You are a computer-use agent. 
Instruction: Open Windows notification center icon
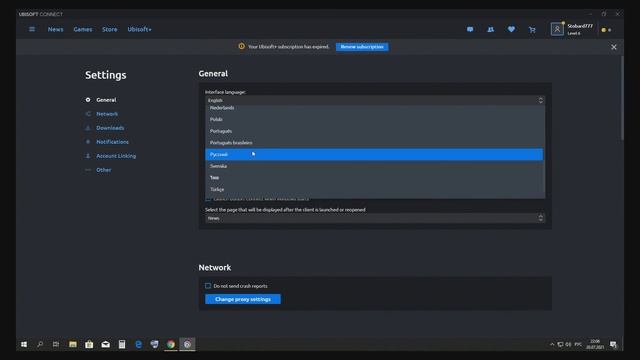613,344
